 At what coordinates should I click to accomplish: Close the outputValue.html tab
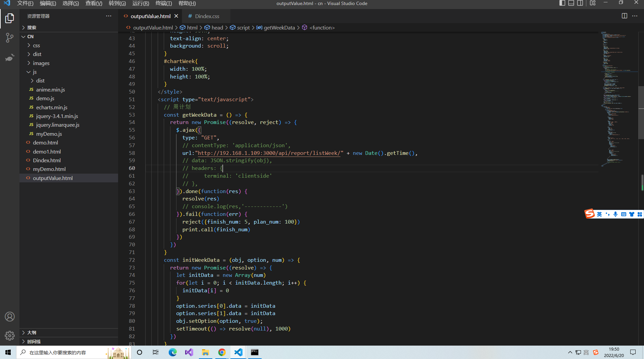click(176, 16)
